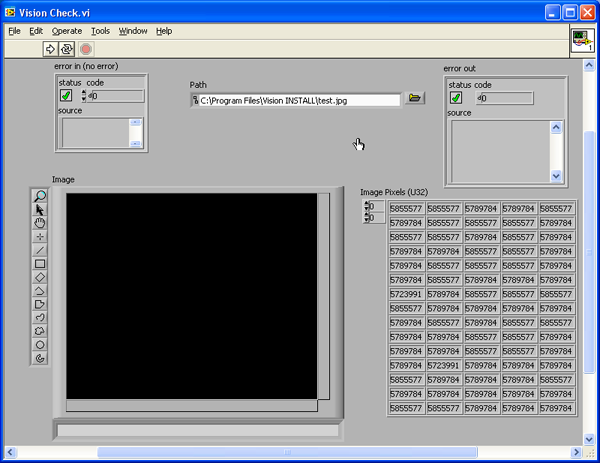The width and height of the screenshot is (600, 463).
Task: Click the window vertical scroll down arrow
Action: (x=589, y=439)
